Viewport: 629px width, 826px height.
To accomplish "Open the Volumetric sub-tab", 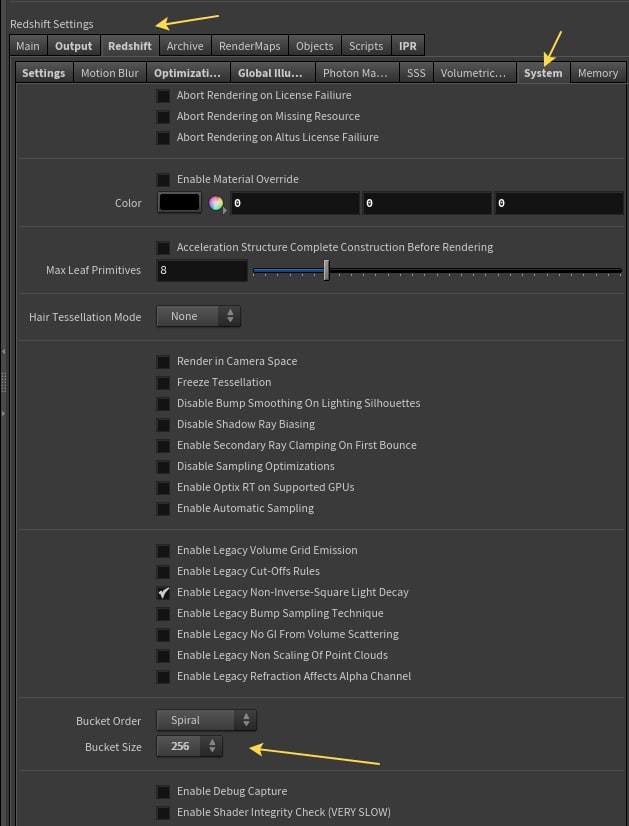I will (x=474, y=73).
